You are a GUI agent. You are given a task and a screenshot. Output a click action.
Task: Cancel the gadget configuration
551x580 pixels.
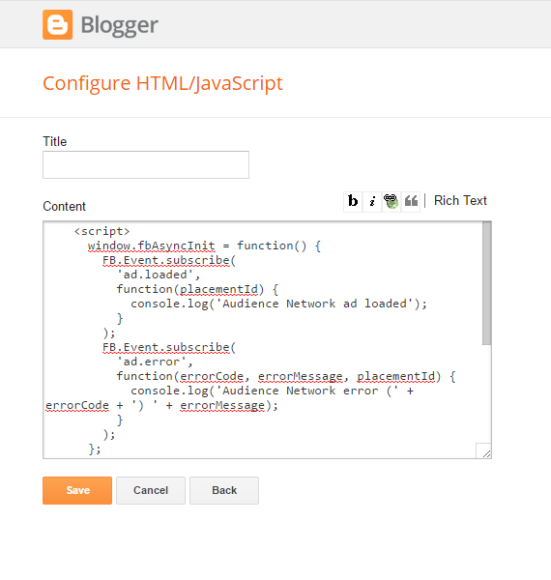click(151, 490)
